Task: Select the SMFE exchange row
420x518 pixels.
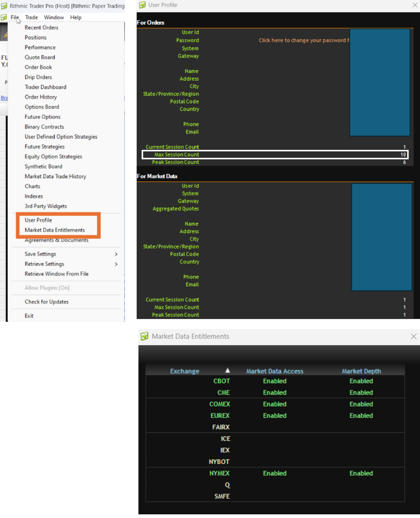Action: 275,496
